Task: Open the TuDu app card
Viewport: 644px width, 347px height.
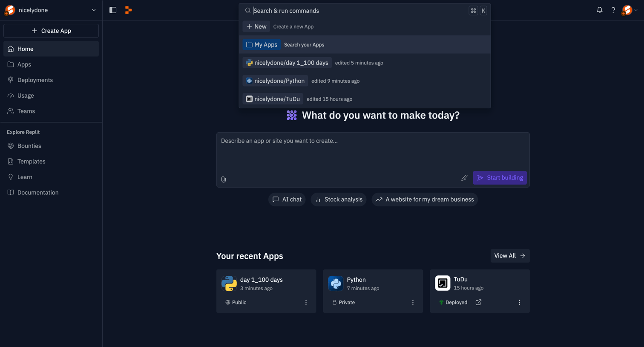Action: (x=480, y=291)
